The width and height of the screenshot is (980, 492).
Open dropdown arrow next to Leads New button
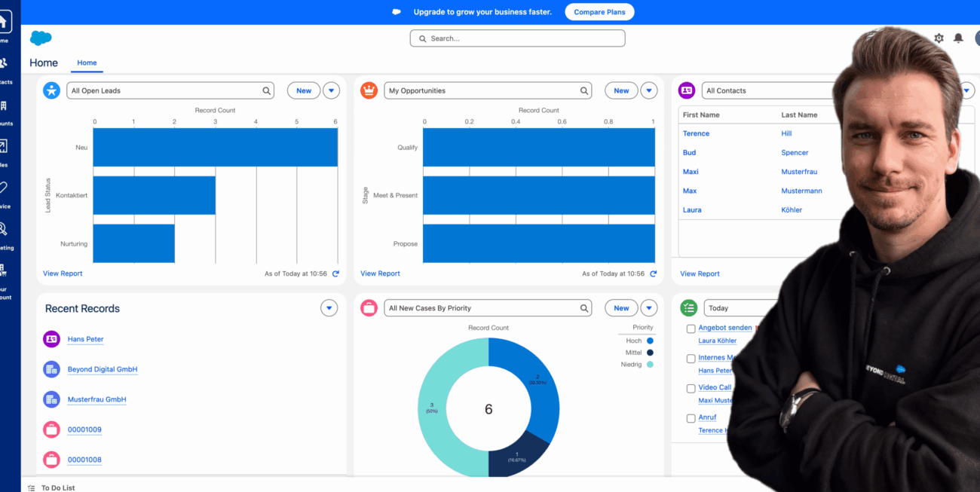332,90
